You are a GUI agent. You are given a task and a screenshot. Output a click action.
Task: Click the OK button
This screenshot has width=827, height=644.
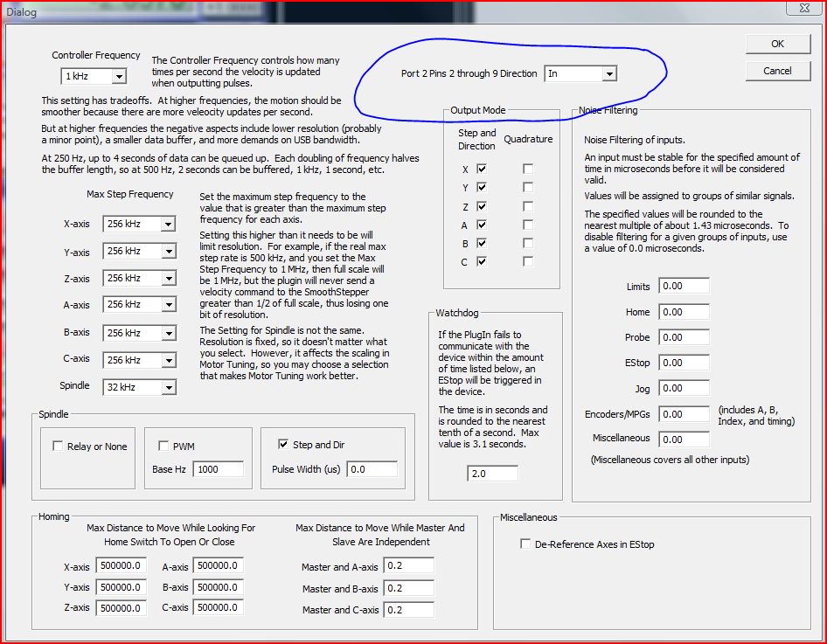776,44
